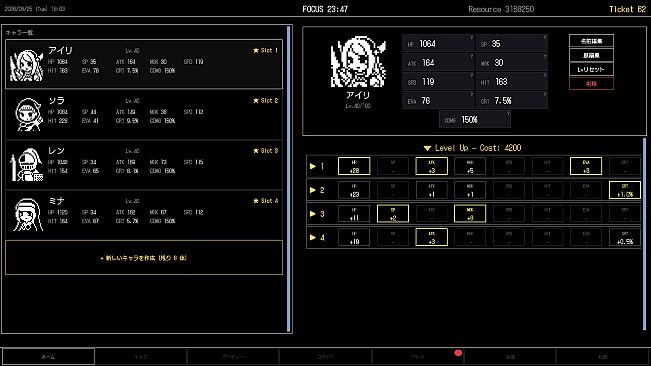Image resolution: width=651 pixels, height=366 pixels.
Task: Click the HP 1064 stat box
Action: [438, 44]
